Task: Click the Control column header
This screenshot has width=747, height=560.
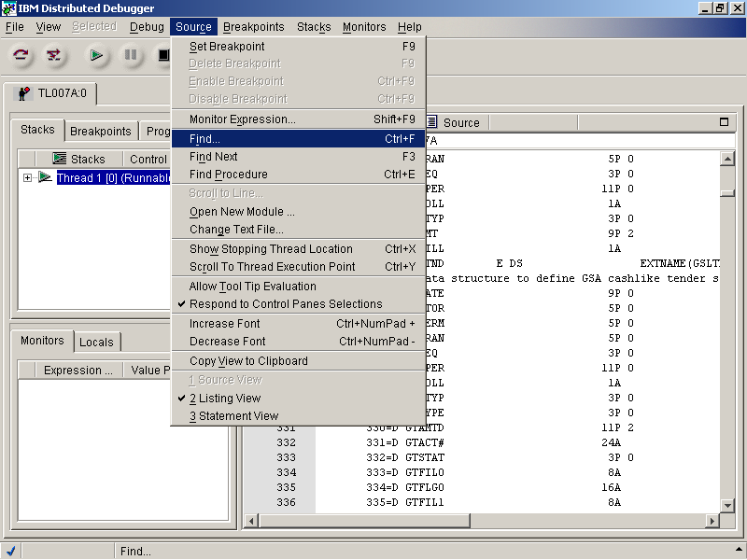Action: tap(147, 159)
